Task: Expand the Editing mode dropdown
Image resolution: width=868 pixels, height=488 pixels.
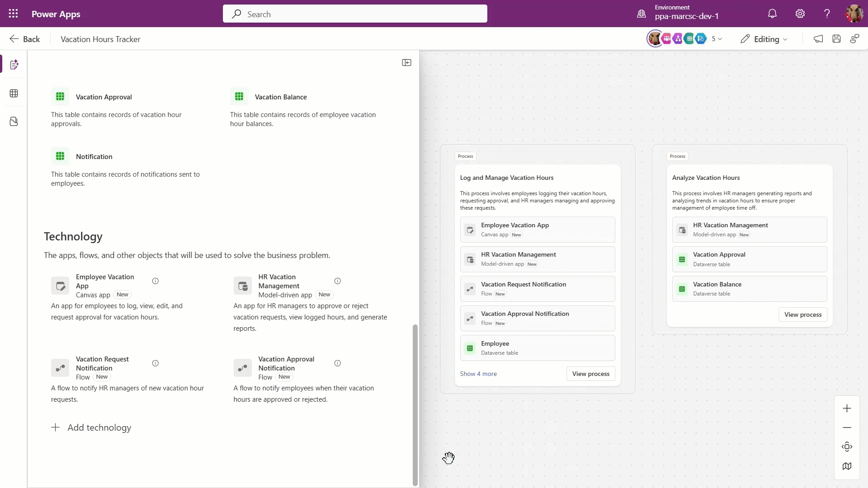Action: point(764,39)
